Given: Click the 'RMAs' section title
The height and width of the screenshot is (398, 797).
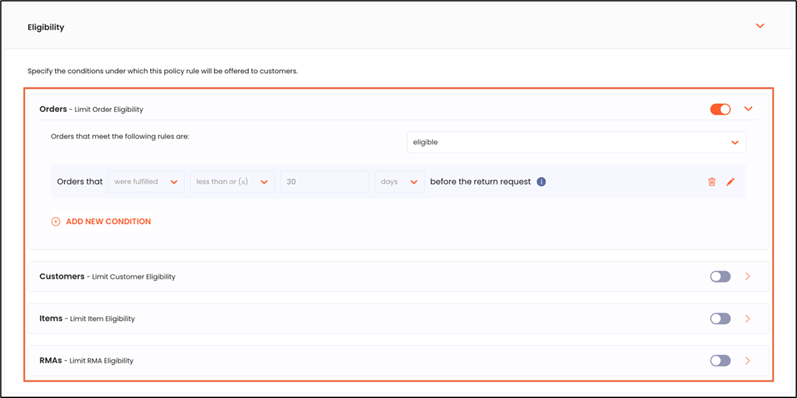Looking at the screenshot, I should point(50,360).
